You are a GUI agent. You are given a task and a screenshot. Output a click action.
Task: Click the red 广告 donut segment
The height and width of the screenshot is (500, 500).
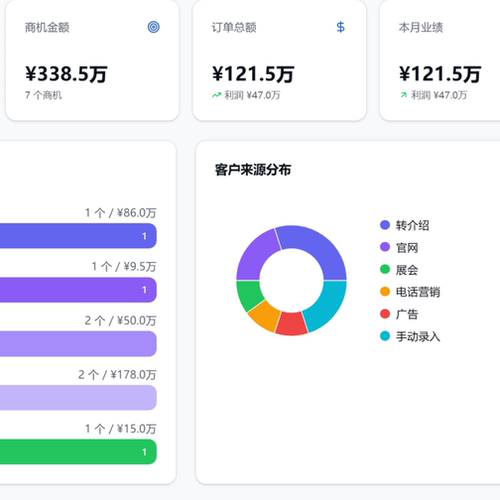(x=291, y=323)
